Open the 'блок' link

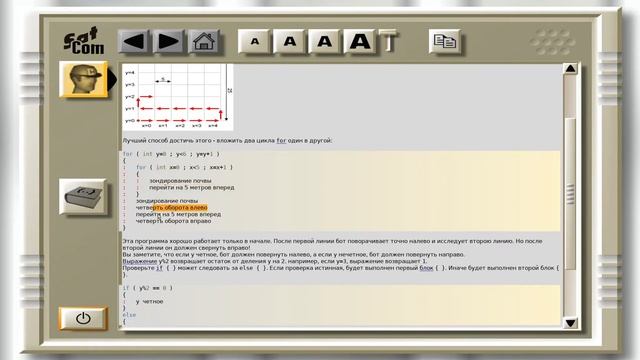[x=426, y=268]
